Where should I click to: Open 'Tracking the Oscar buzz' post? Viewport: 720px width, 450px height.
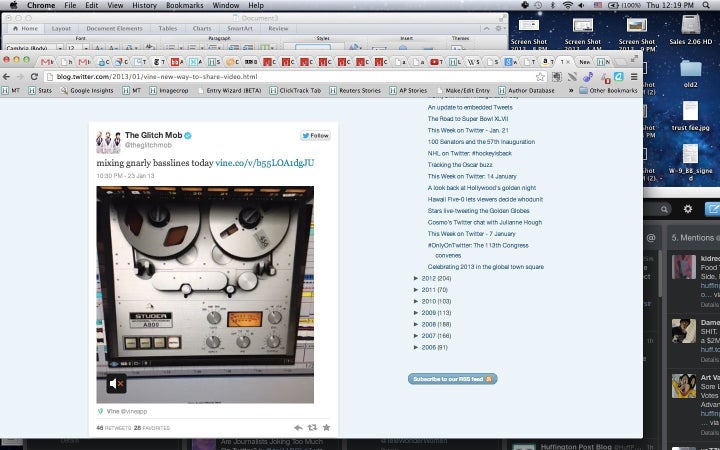[460, 165]
